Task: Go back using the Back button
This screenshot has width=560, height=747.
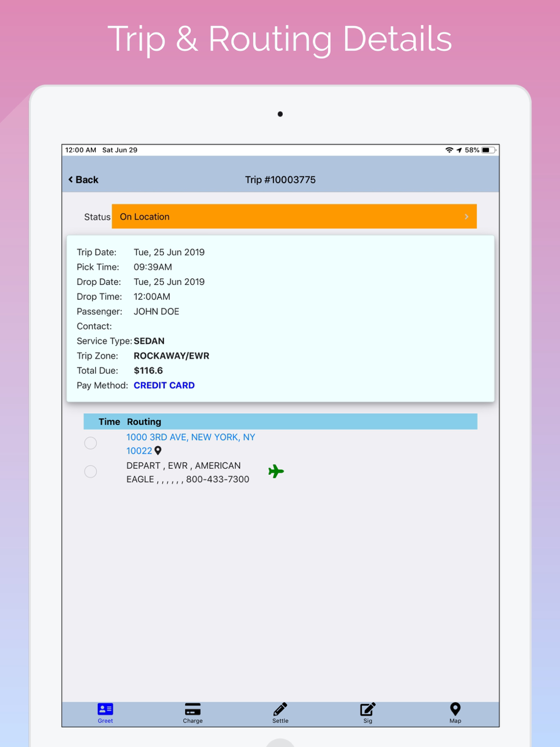Action: pyautogui.click(x=83, y=180)
